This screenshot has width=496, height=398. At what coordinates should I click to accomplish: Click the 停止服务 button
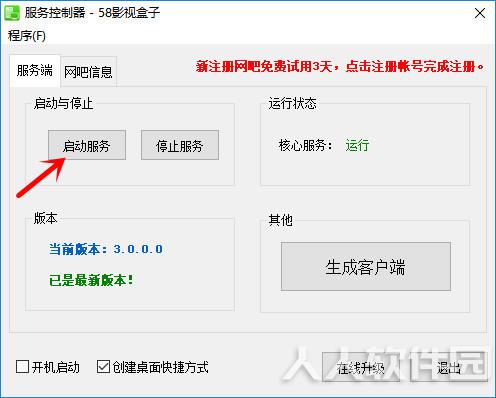(180, 145)
